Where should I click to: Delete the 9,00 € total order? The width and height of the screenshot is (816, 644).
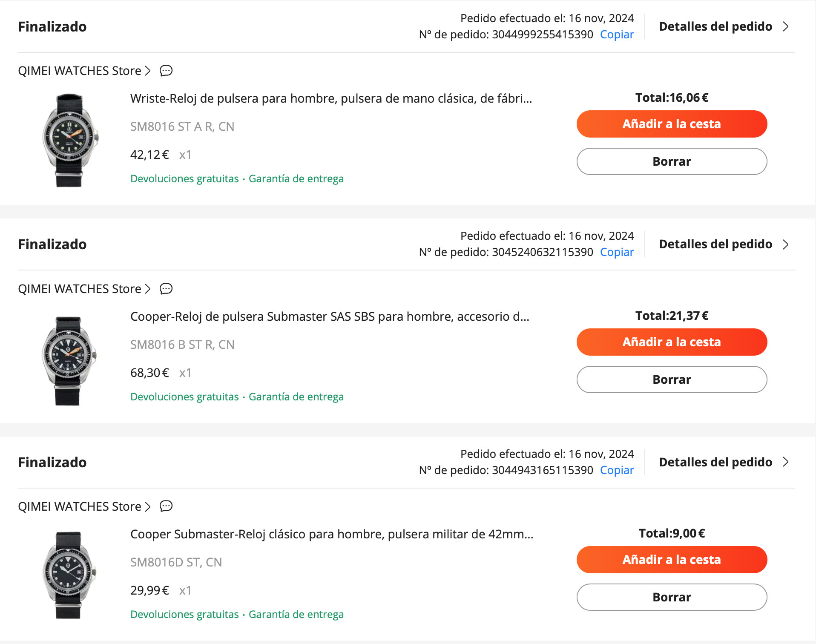pyautogui.click(x=672, y=597)
